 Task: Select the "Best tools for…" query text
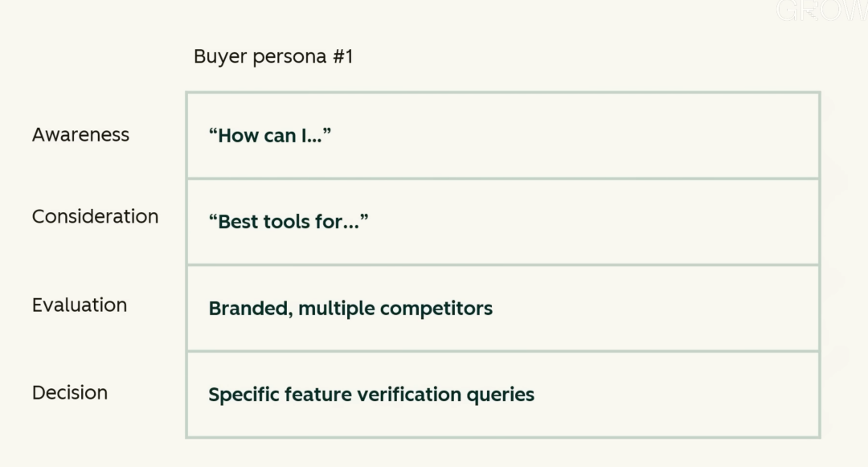[x=289, y=222]
